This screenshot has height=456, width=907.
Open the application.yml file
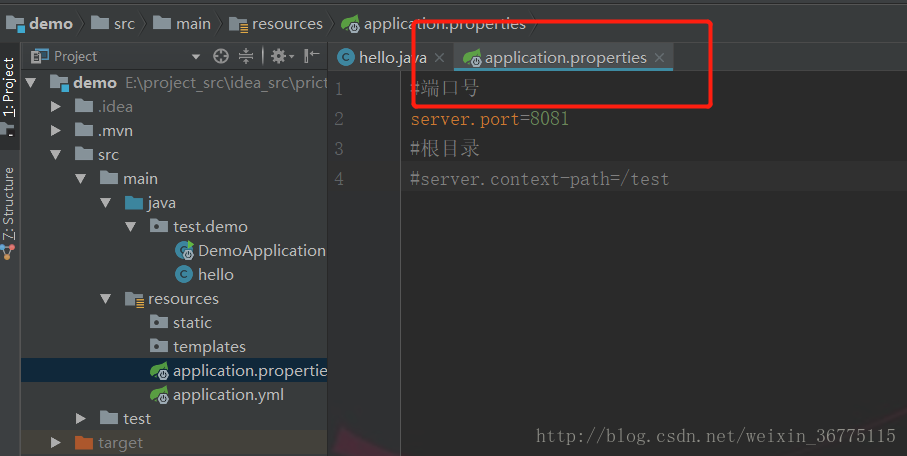point(217,395)
